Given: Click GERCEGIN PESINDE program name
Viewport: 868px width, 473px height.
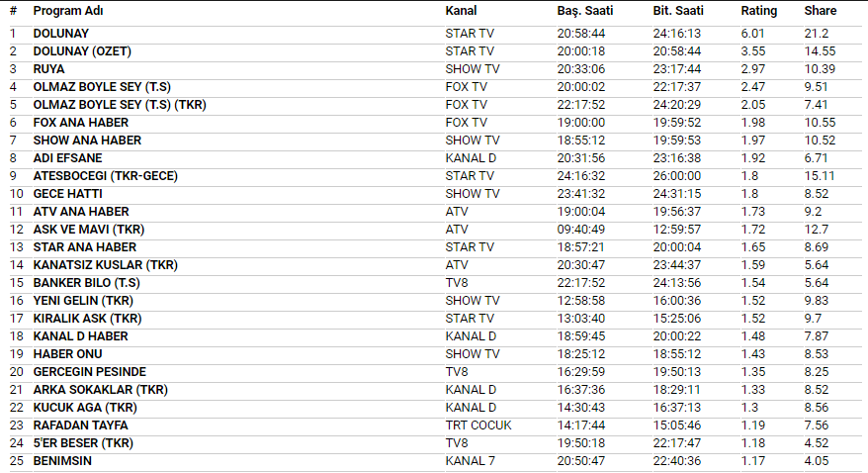Looking at the screenshot, I should [x=89, y=372].
